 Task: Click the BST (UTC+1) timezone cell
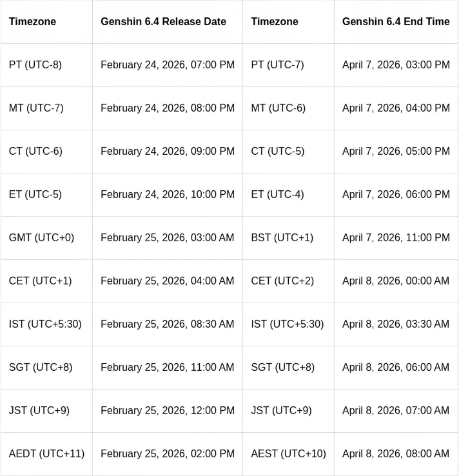(282, 238)
